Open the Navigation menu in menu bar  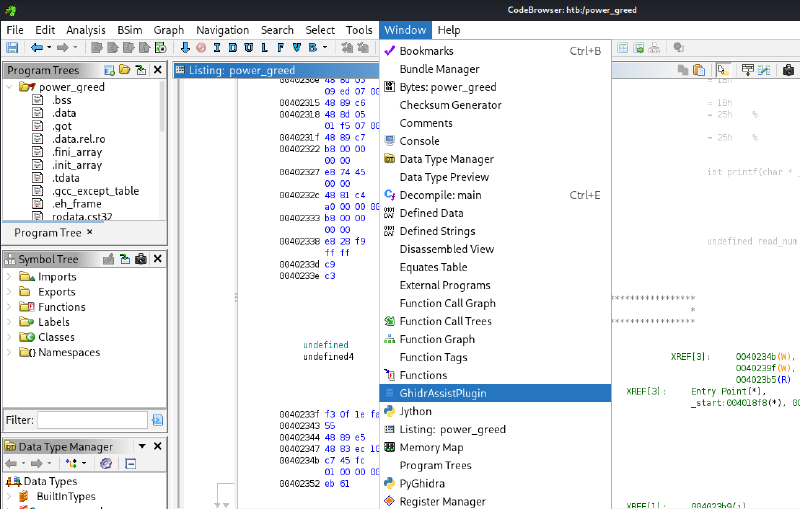point(222,30)
